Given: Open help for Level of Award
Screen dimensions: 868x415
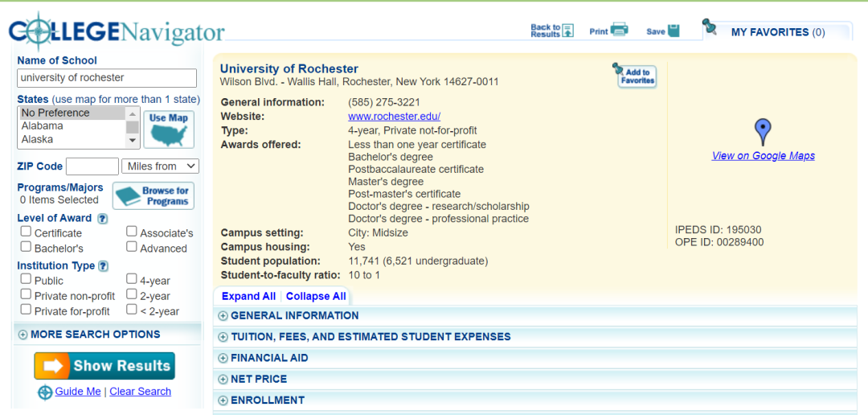Looking at the screenshot, I should (x=102, y=218).
